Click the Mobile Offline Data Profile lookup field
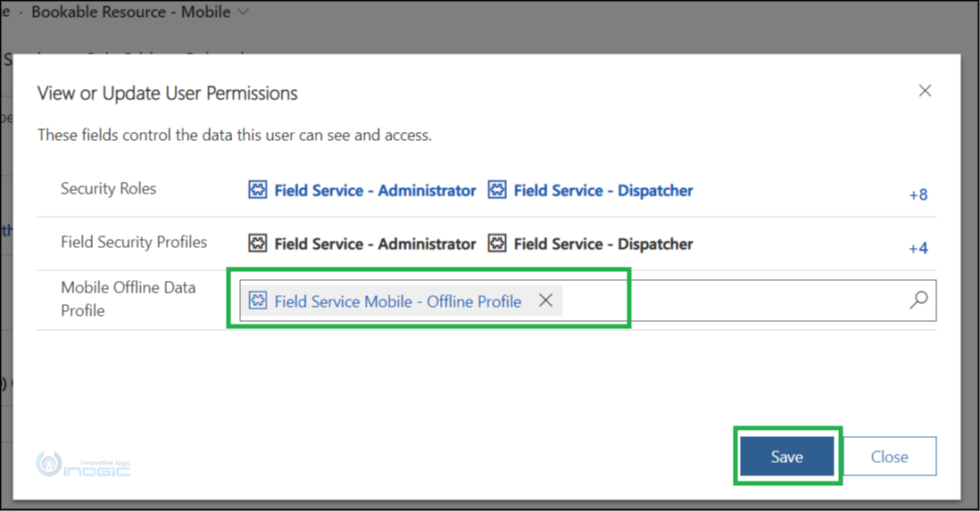The image size is (980, 511). coord(588,301)
